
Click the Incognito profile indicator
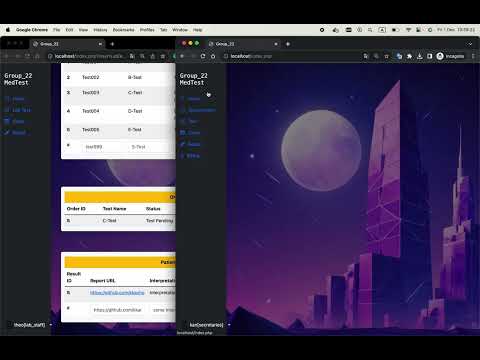(450, 56)
